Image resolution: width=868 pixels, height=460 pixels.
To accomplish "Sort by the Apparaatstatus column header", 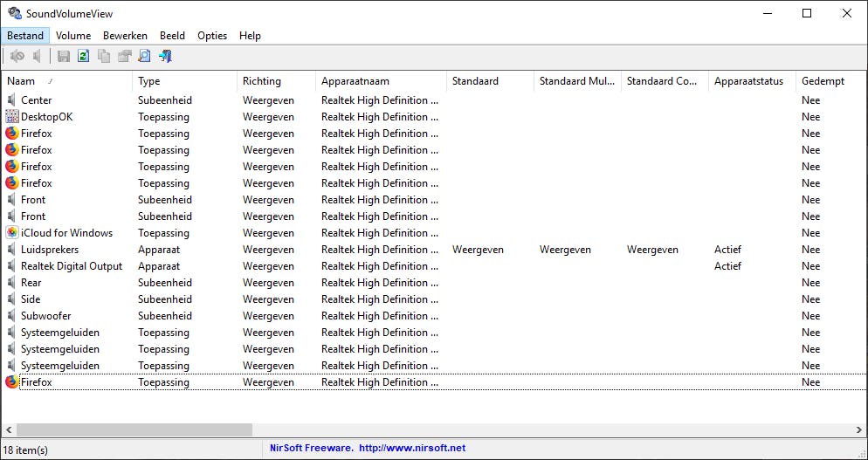I will pyautogui.click(x=753, y=81).
